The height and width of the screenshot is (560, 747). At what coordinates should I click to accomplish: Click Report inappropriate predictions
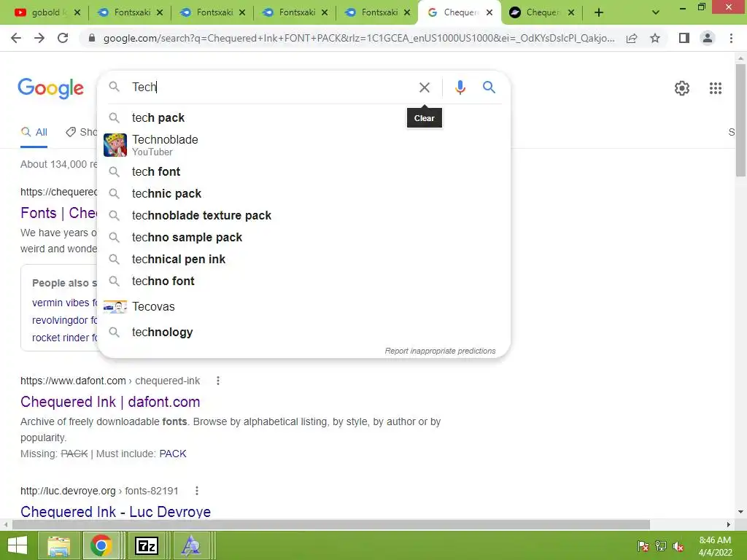click(x=440, y=351)
